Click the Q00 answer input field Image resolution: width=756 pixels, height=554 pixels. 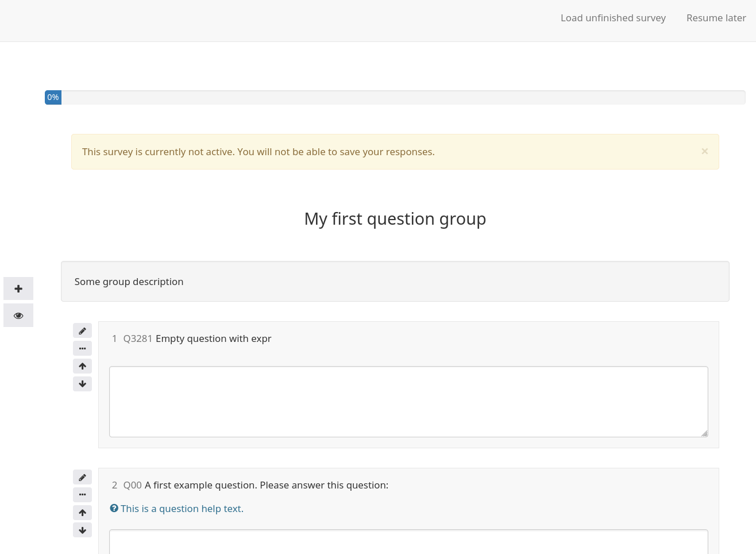(x=408, y=541)
